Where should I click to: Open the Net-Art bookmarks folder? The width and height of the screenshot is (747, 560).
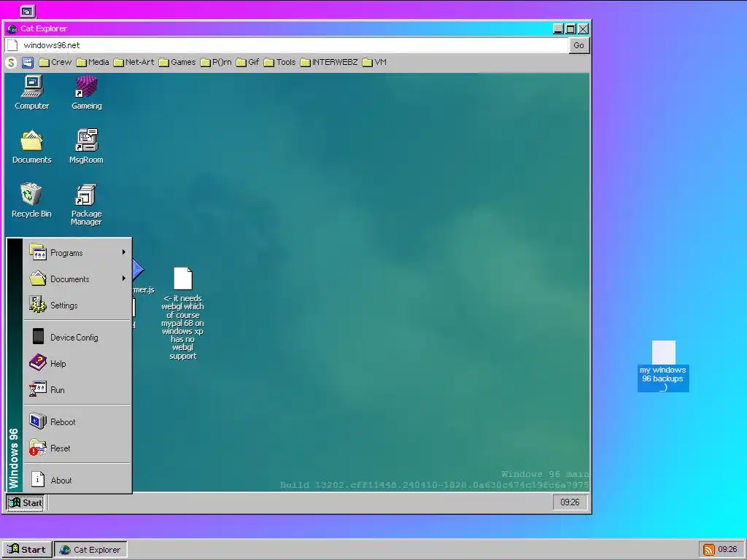coord(134,63)
